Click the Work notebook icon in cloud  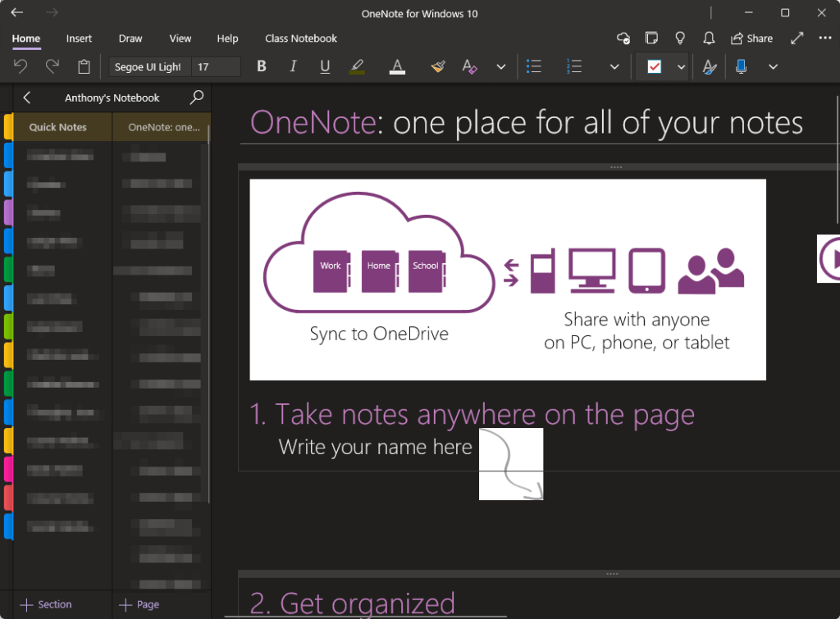pyautogui.click(x=331, y=271)
